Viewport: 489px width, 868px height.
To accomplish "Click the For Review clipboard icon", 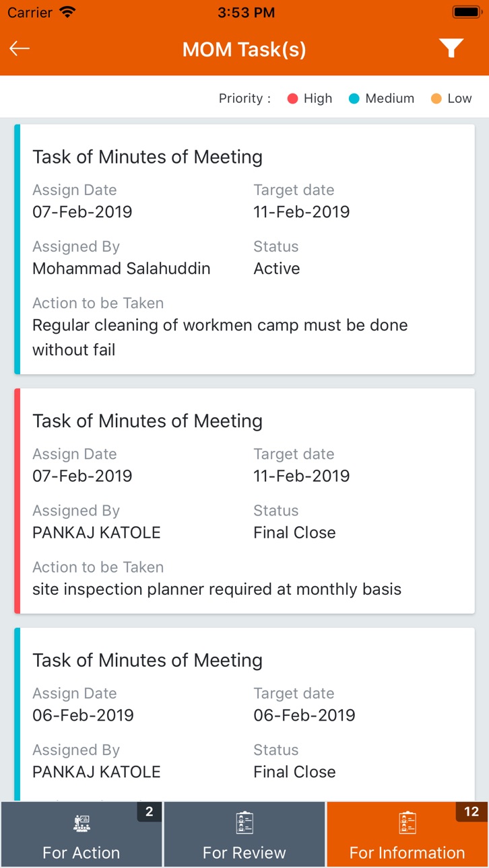I will tap(244, 822).
